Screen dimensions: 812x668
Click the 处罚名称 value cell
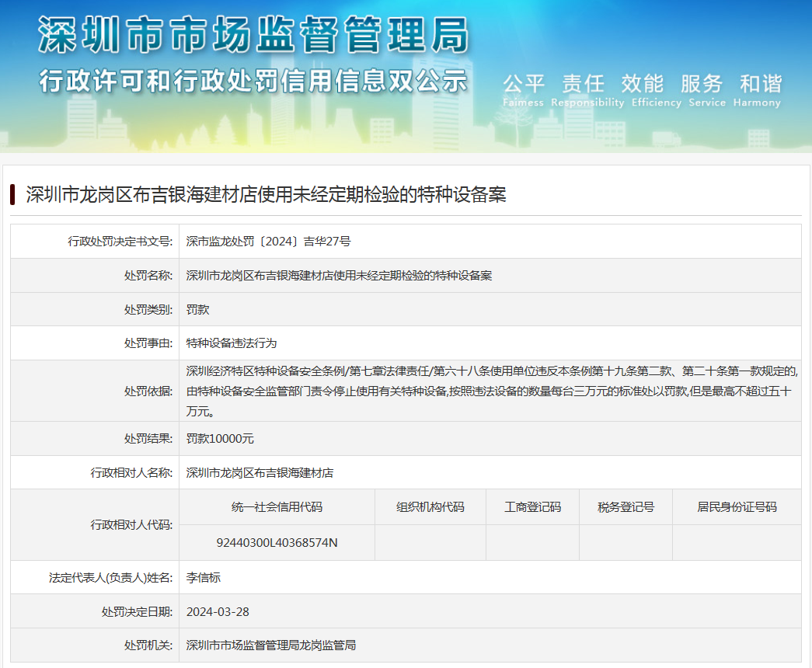tap(339, 276)
